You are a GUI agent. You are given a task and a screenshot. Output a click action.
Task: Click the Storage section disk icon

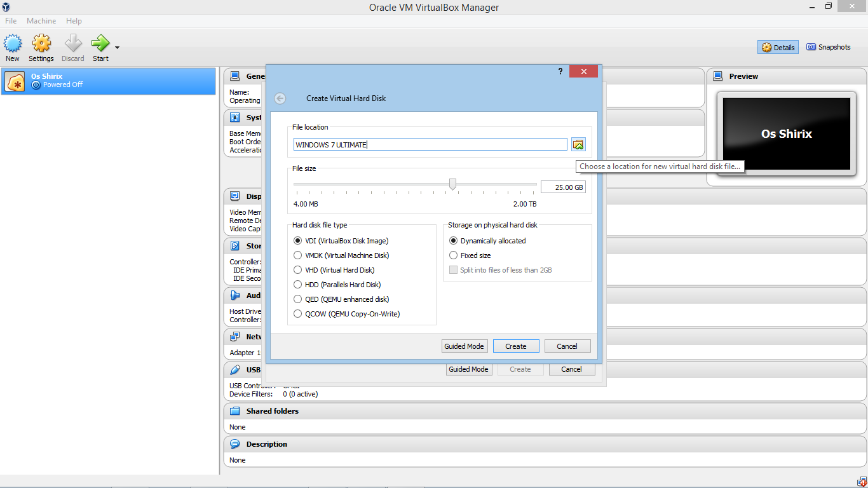click(235, 246)
